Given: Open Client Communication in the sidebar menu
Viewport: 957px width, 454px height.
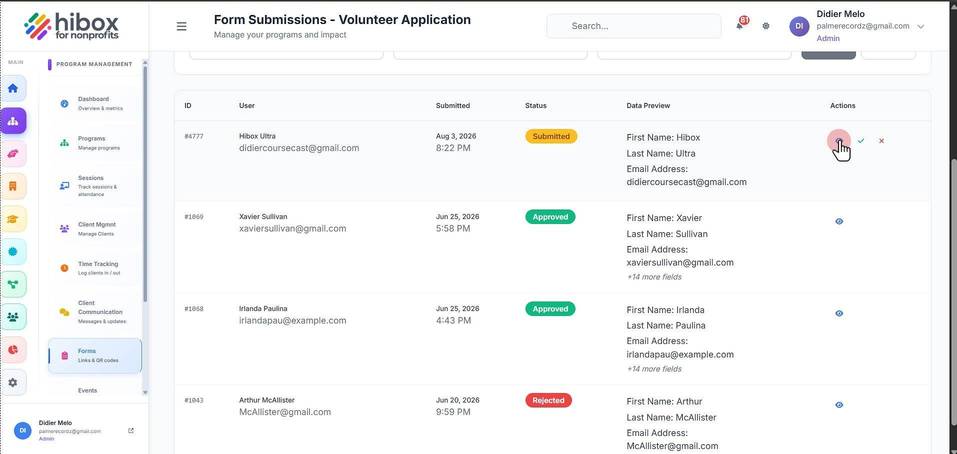Looking at the screenshot, I should (95, 312).
